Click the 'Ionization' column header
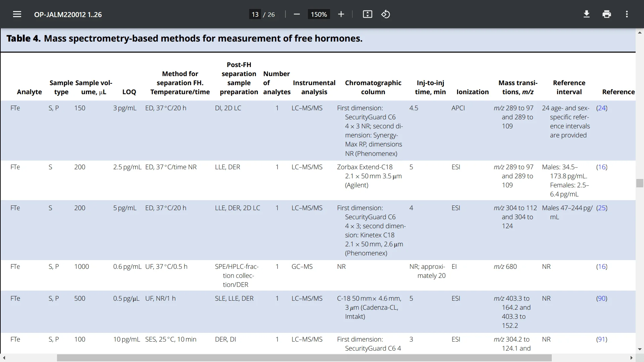644x362 pixels. pos(473,92)
